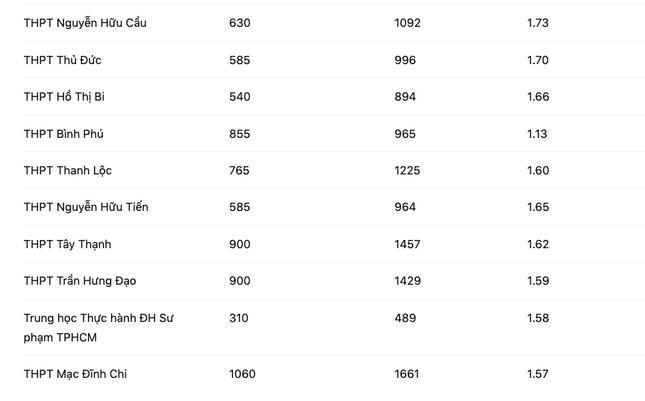Select the 1092 value in the first row
Viewport: 645px width, 401px height.
click(408, 23)
